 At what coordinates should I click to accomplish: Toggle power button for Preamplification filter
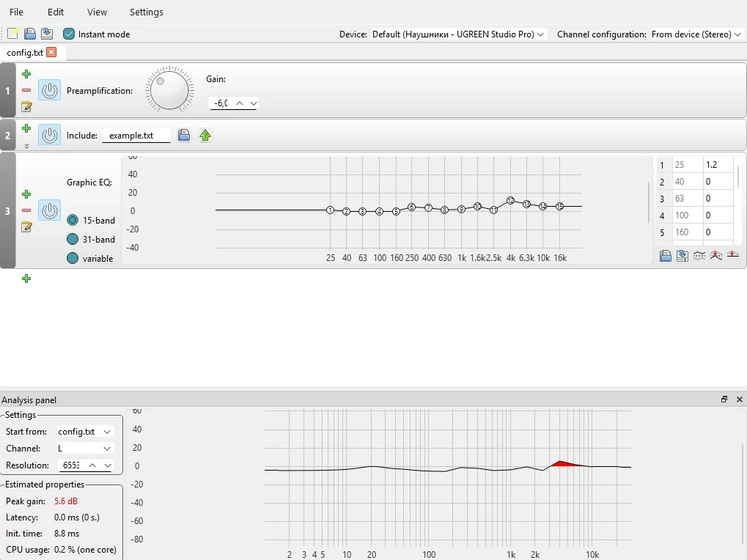[x=49, y=91]
